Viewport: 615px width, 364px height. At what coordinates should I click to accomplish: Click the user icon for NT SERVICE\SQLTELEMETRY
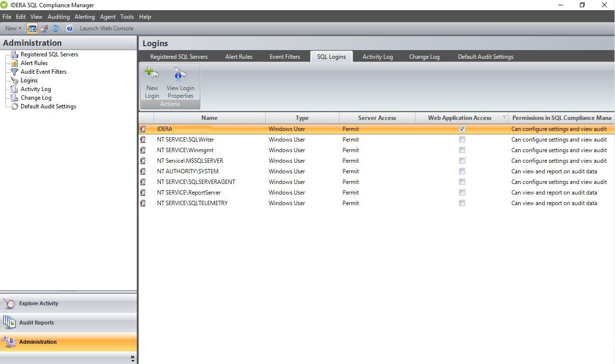point(143,203)
